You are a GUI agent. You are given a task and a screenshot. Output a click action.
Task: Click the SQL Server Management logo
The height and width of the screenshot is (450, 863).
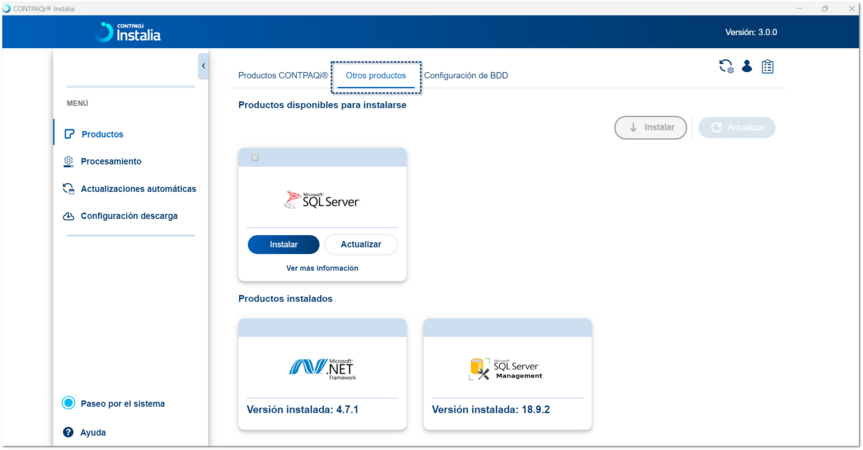505,369
